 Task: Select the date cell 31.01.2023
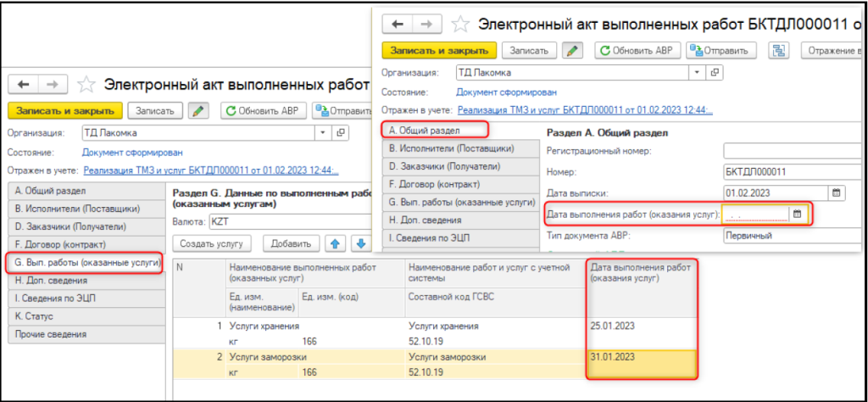(x=641, y=365)
